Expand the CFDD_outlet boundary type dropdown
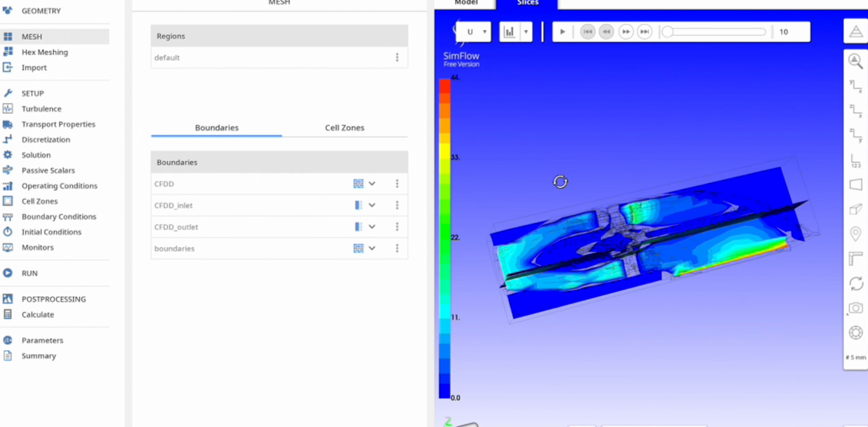The height and width of the screenshot is (427, 868). (x=372, y=227)
